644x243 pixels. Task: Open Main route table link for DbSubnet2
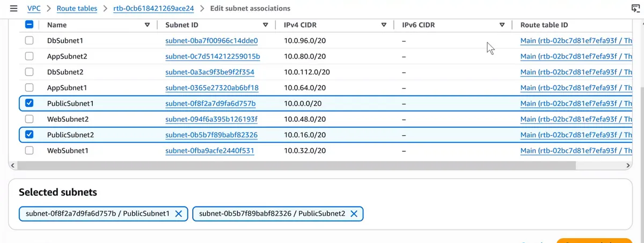(576, 72)
